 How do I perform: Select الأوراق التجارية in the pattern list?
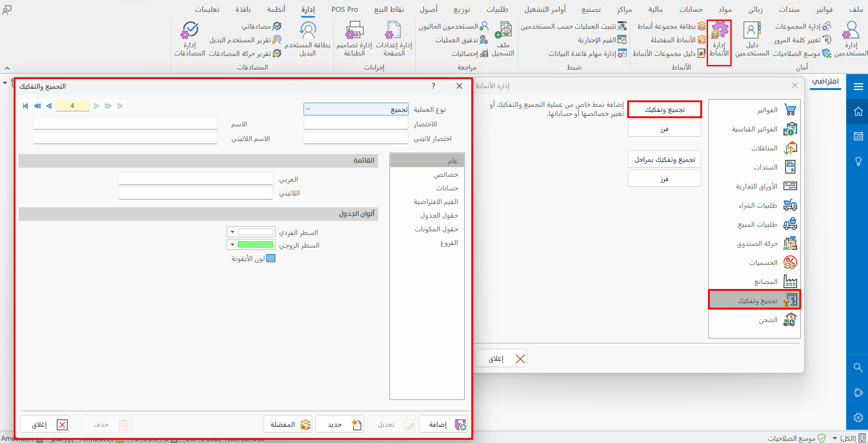click(754, 186)
